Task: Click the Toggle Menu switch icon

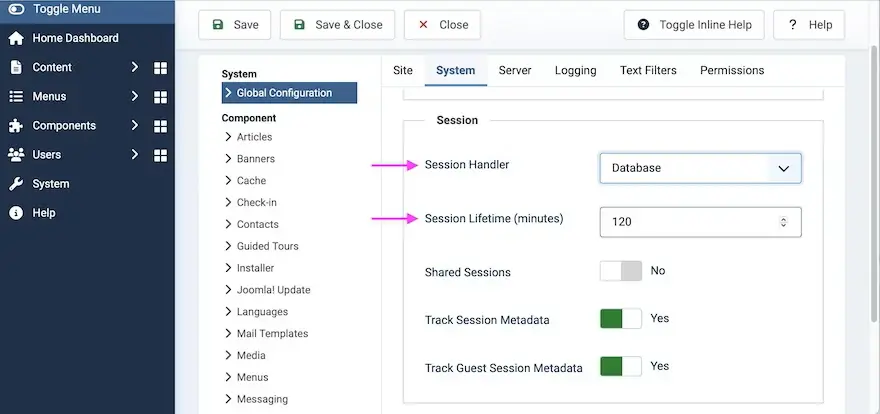Action: tap(16, 9)
